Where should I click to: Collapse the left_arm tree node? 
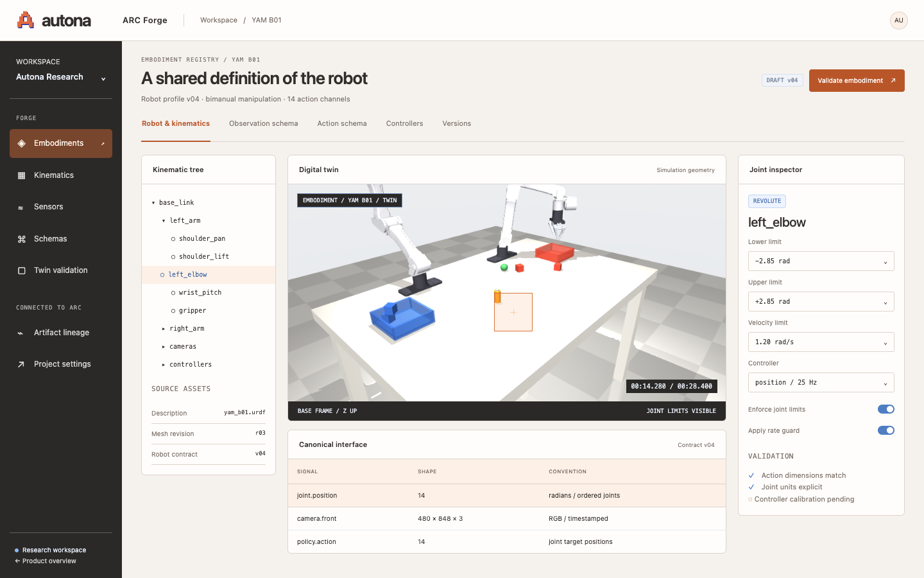164,221
